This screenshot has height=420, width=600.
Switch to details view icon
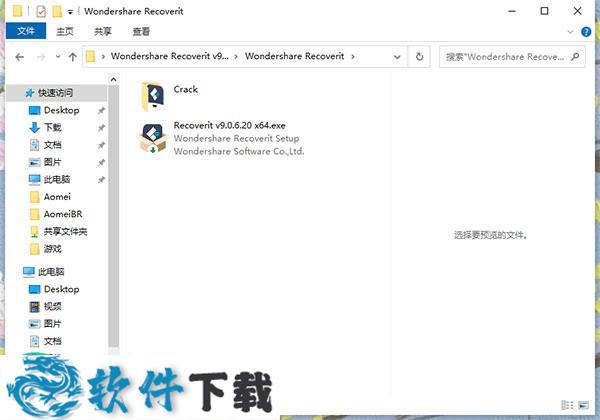567,405
